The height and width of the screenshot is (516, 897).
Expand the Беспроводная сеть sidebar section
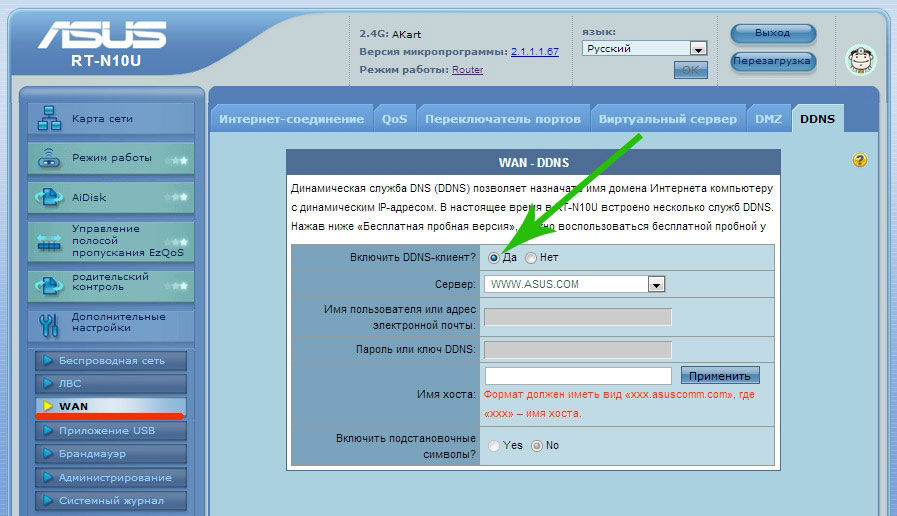(111, 360)
